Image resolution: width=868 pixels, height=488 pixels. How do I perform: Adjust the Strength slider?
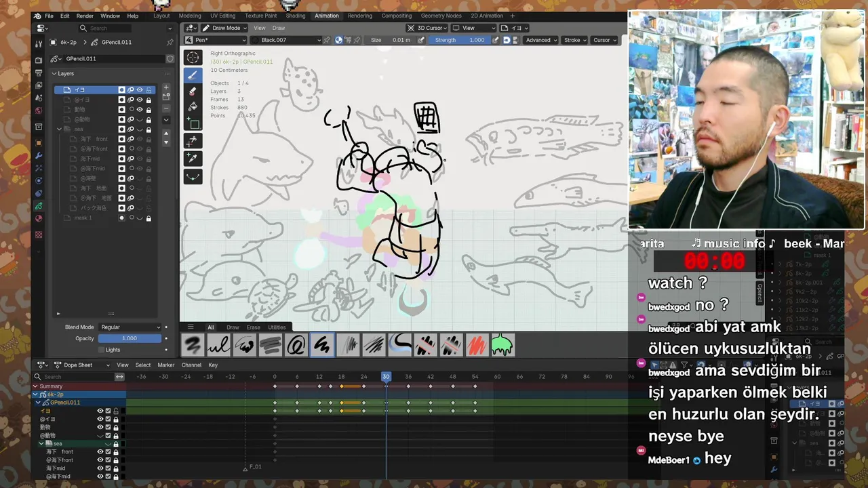coord(460,40)
